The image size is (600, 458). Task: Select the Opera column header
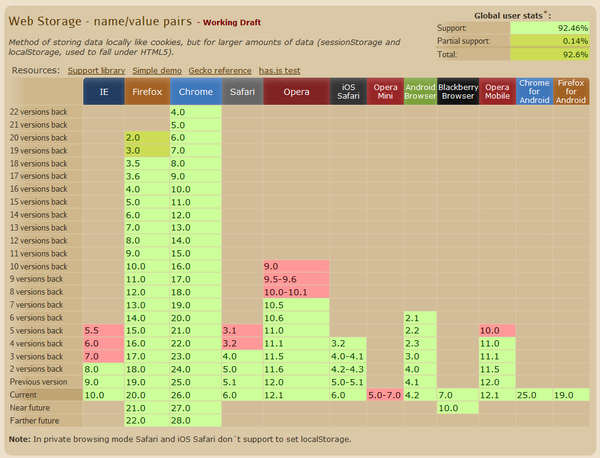pos(296,91)
